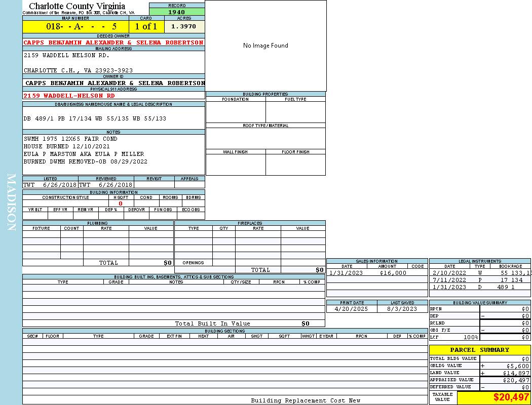
Task: Click the 'No Image Found' photo placeholder
Action: pos(265,46)
